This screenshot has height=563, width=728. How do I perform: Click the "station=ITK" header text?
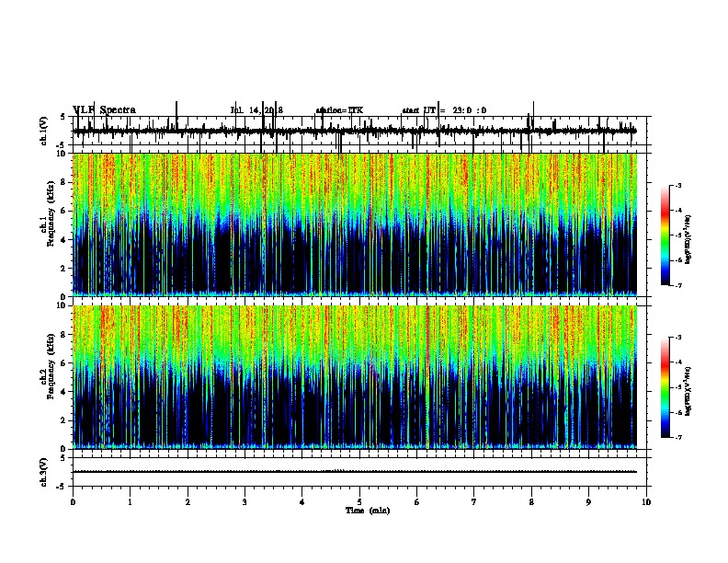(x=339, y=110)
